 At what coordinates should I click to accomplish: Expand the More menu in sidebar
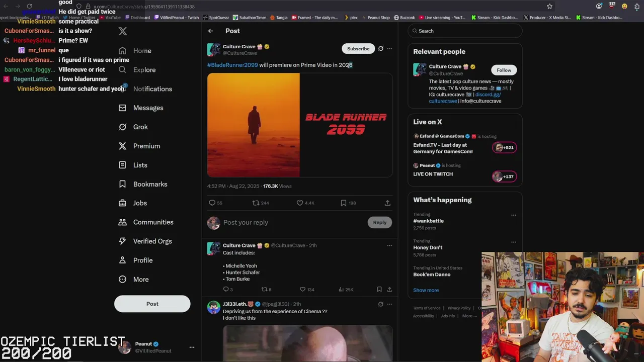(x=133, y=280)
